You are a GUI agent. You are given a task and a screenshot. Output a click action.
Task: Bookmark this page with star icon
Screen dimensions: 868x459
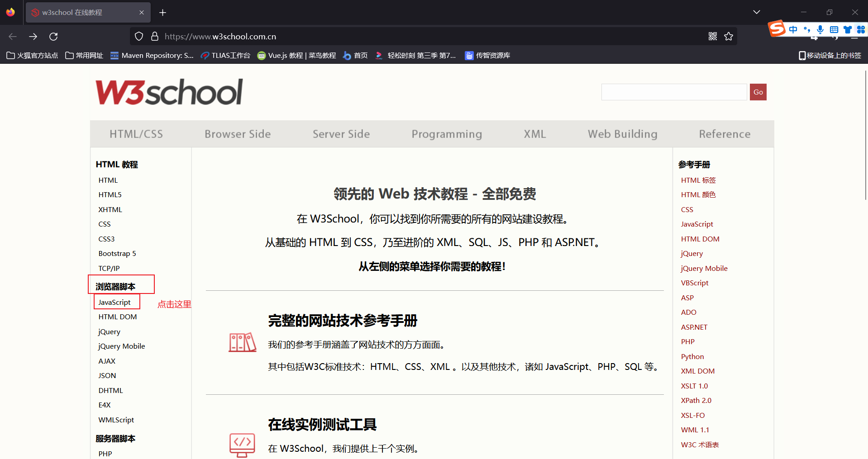[729, 37]
